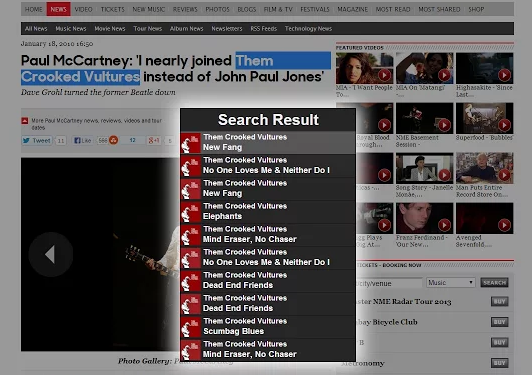
Task: Open the Newsletters link
Action: point(227,29)
